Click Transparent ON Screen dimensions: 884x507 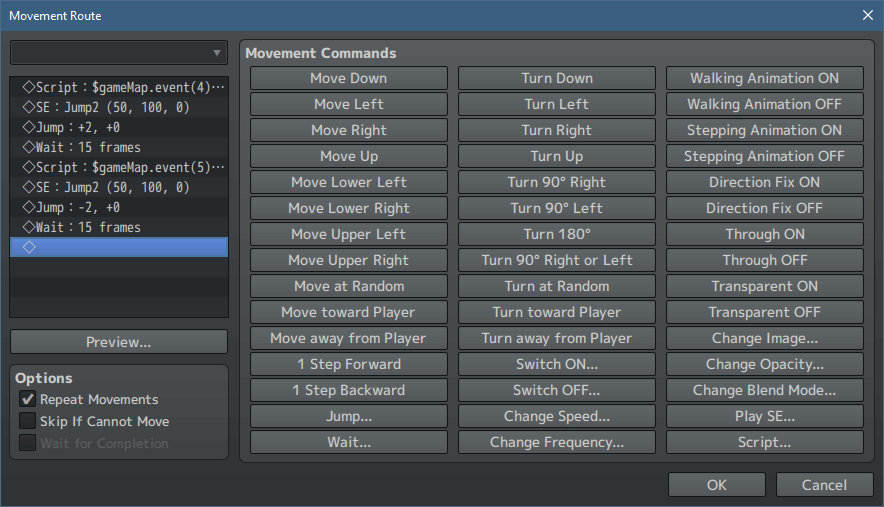[765, 286]
